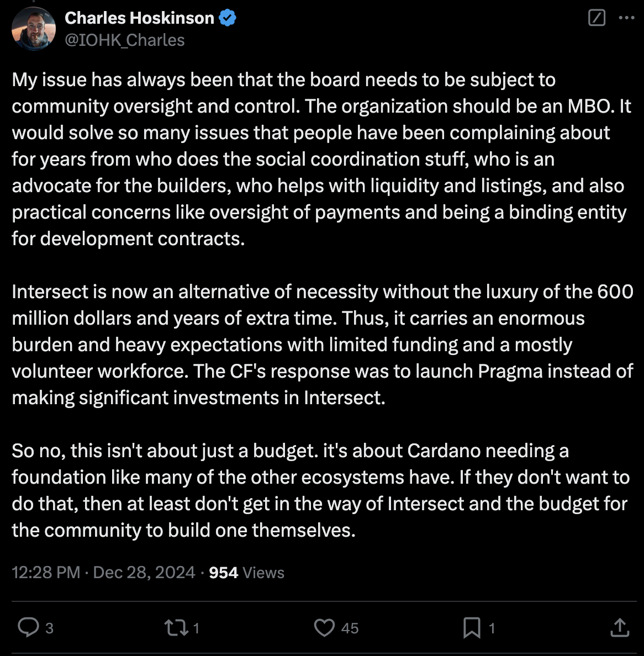Click the paragraph starting 'My issue has always'
The height and width of the screenshot is (656, 644).
coord(321,160)
